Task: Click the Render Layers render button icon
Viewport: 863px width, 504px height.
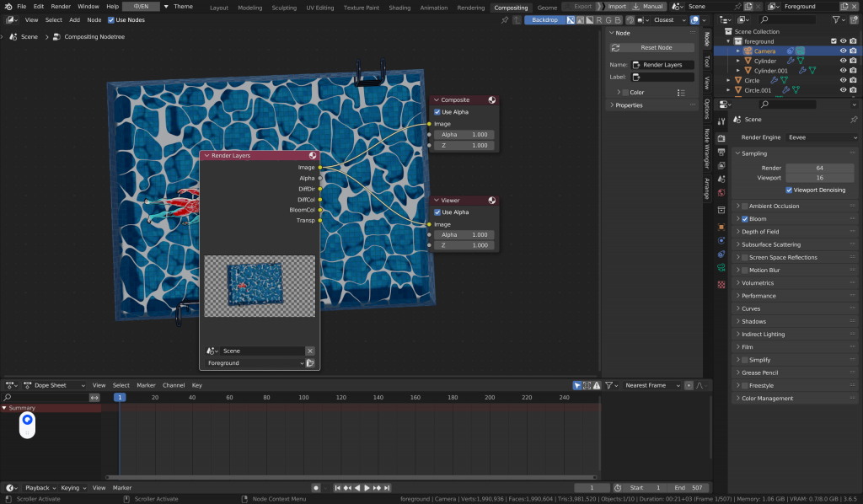Action: pos(310,363)
